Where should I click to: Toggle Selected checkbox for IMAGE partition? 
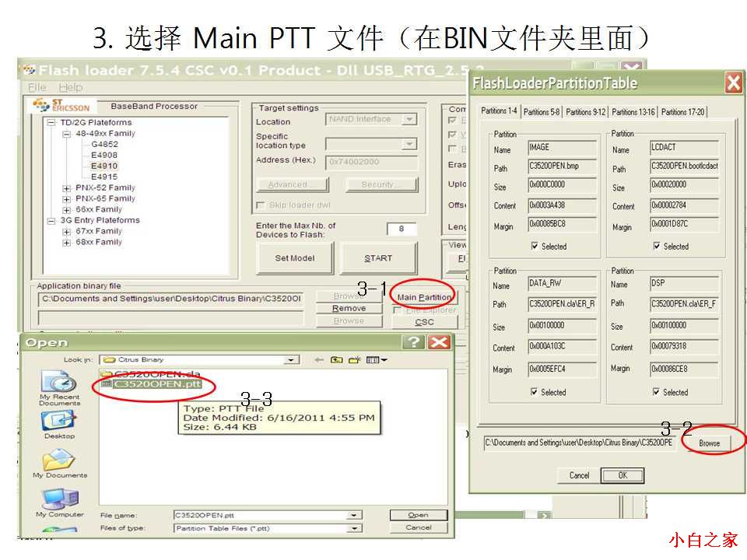[x=535, y=247]
